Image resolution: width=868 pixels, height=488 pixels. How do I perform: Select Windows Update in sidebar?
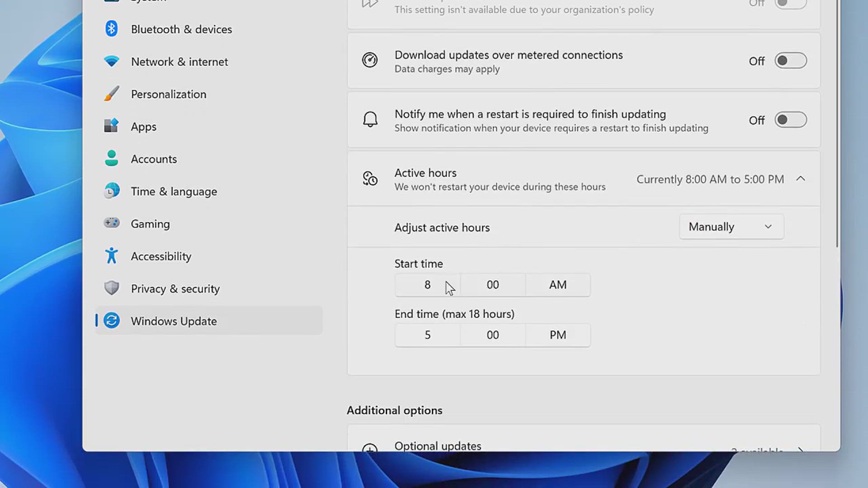(x=209, y=321)
